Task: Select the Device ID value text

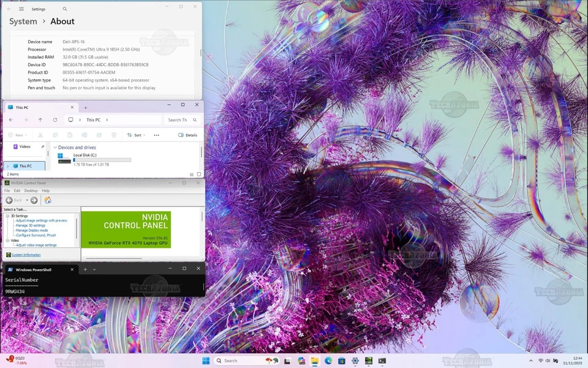Action: pos(105,64)
